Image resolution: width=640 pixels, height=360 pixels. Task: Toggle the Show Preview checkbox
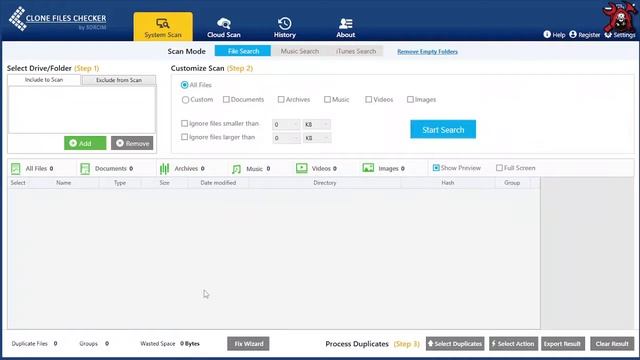tap(436, 168)
